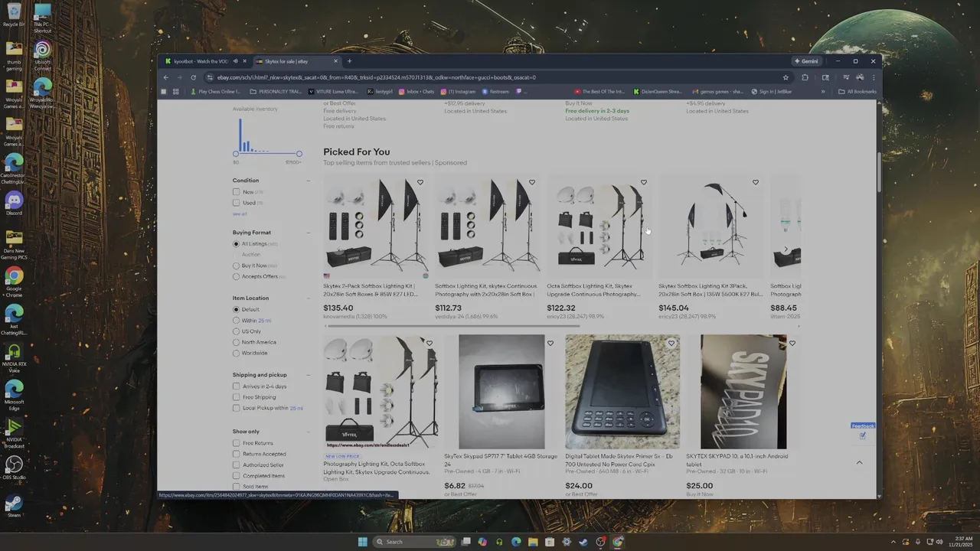Select the Buy It Now format option
The image size is (980, 551).
[237, 266]
